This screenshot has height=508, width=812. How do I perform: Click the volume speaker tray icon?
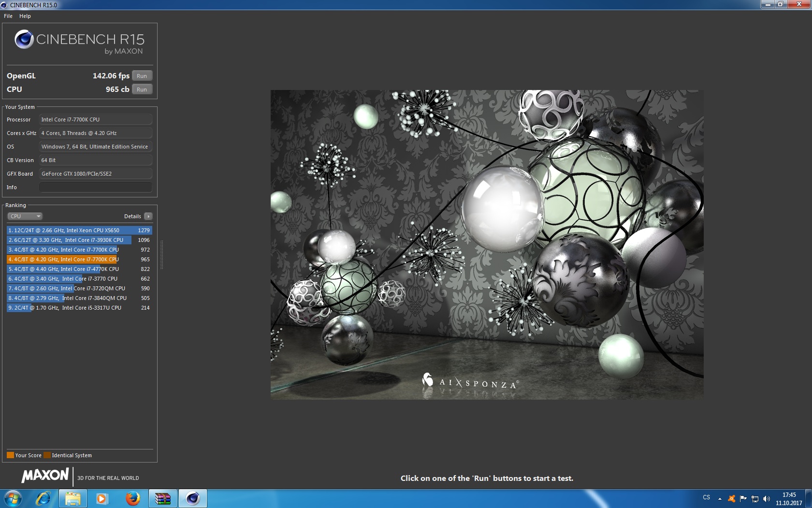pos(767,498)
